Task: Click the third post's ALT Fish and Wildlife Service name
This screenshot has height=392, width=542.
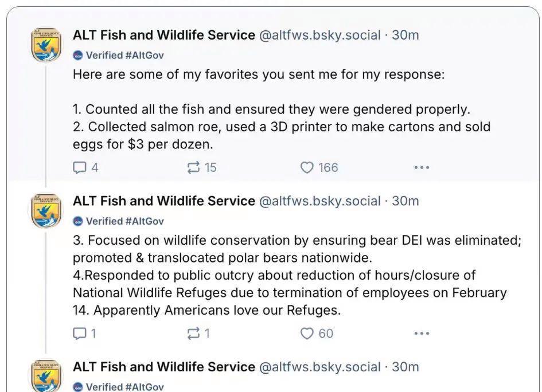Action: [163, 367]
